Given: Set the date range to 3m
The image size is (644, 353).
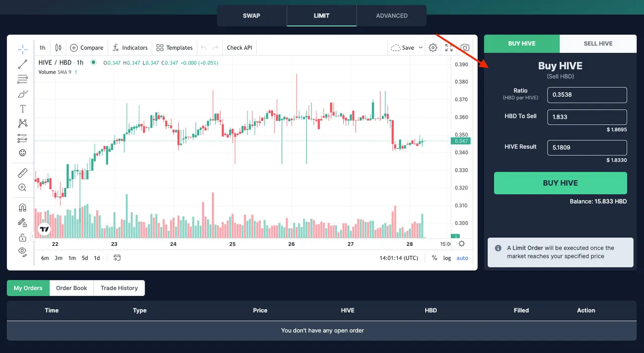Looking at the screenshot, I should pos(58,258).
